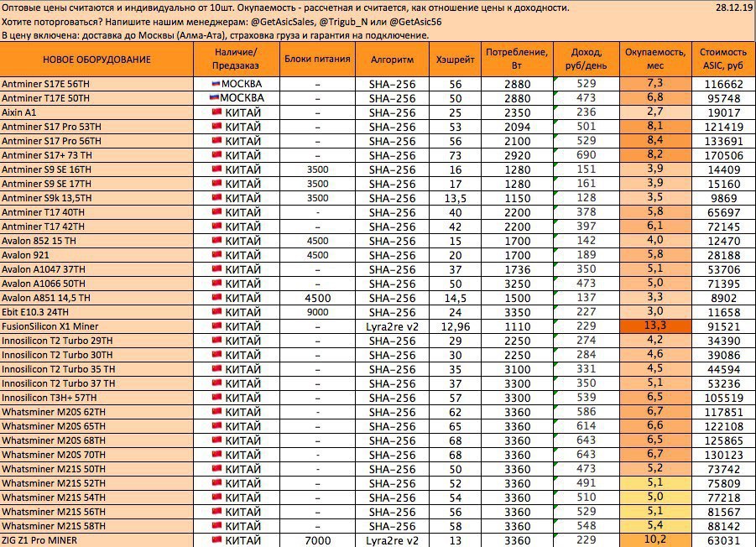Click payback cell 10,2 for ZIG Z1 Pro
The image size is (756, 547).
[x=655, y=539]
